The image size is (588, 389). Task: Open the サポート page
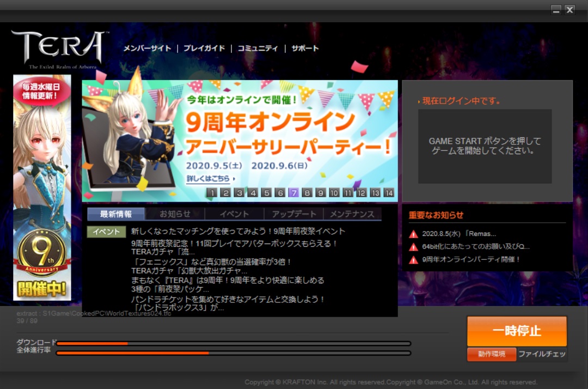pos(305,48)
